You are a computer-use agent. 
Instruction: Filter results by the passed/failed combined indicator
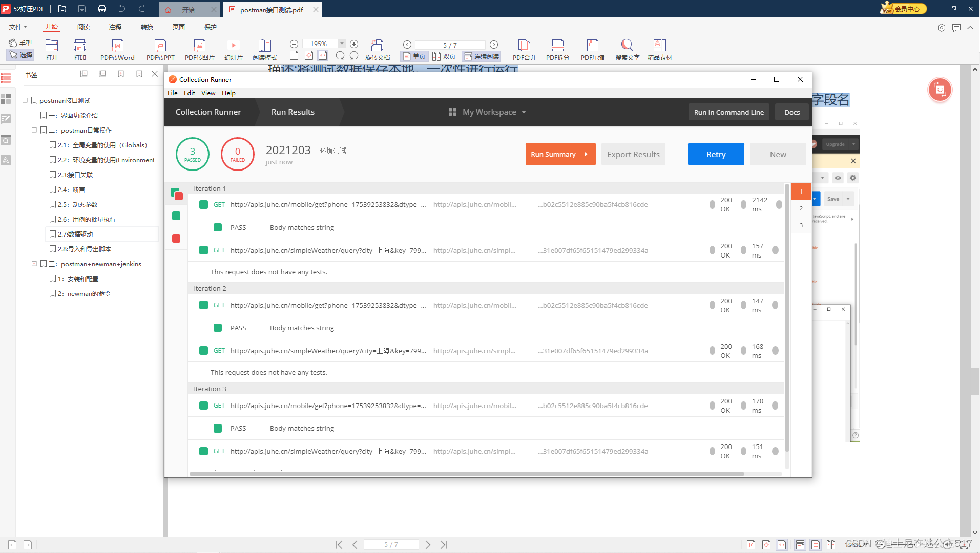(177, 194)
